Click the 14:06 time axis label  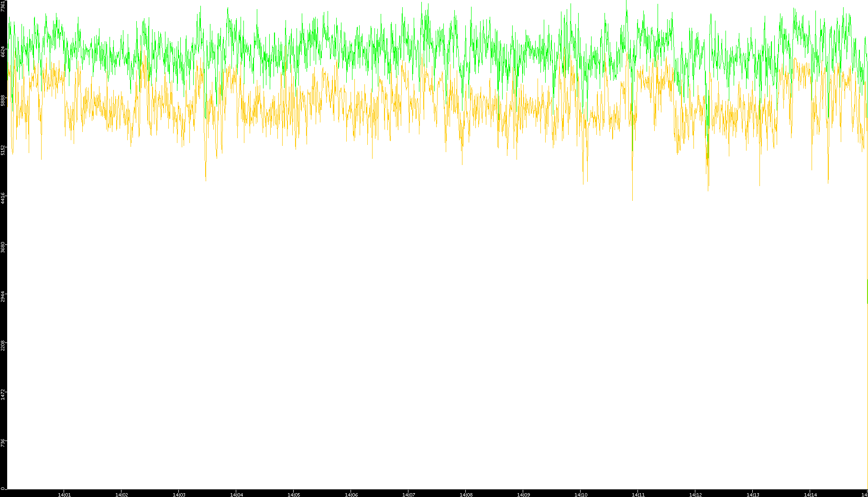click(351, 495)
